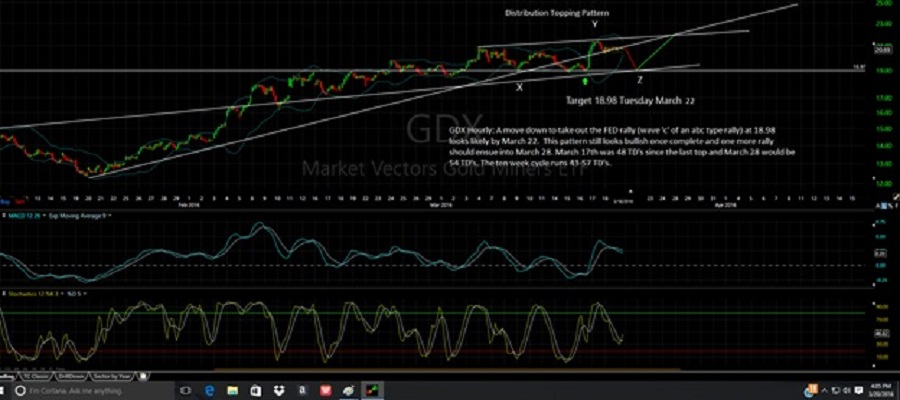
Task: Open the Windows Store taskbar icon
Action: point(256,390)
